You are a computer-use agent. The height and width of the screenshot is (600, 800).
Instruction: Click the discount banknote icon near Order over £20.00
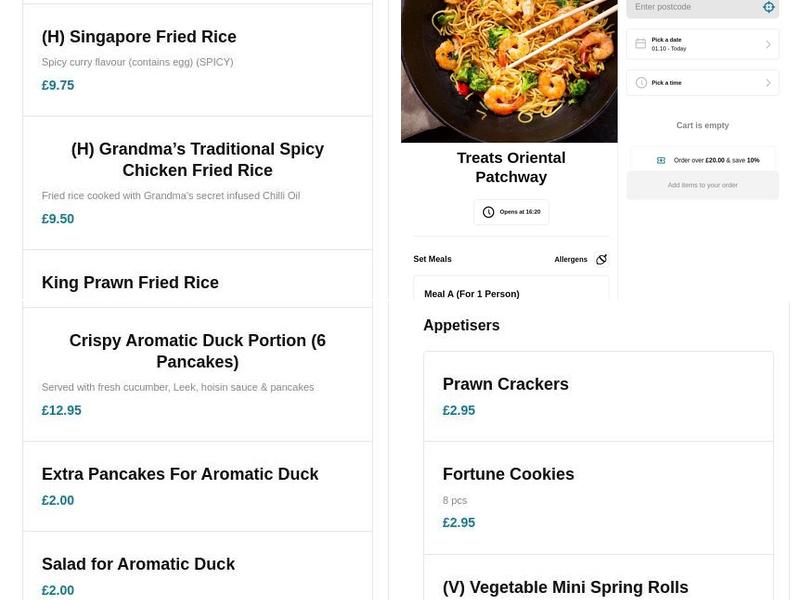(660, 160)
